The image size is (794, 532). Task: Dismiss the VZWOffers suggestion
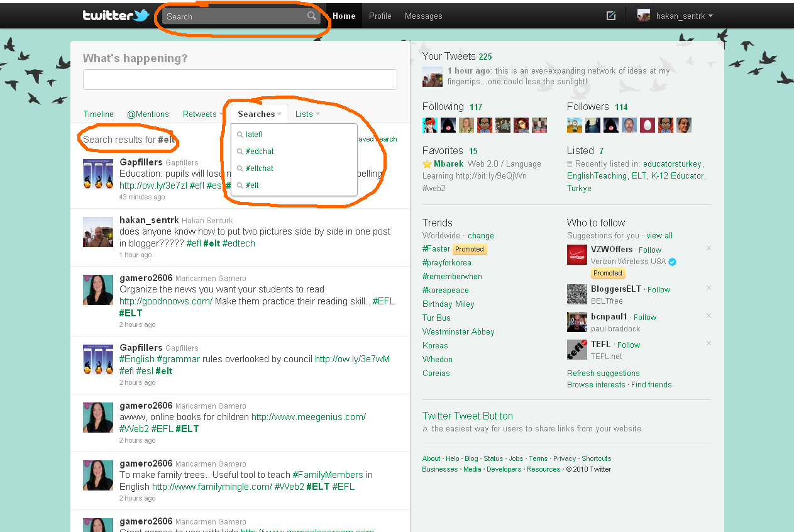[x=709, y=248]
